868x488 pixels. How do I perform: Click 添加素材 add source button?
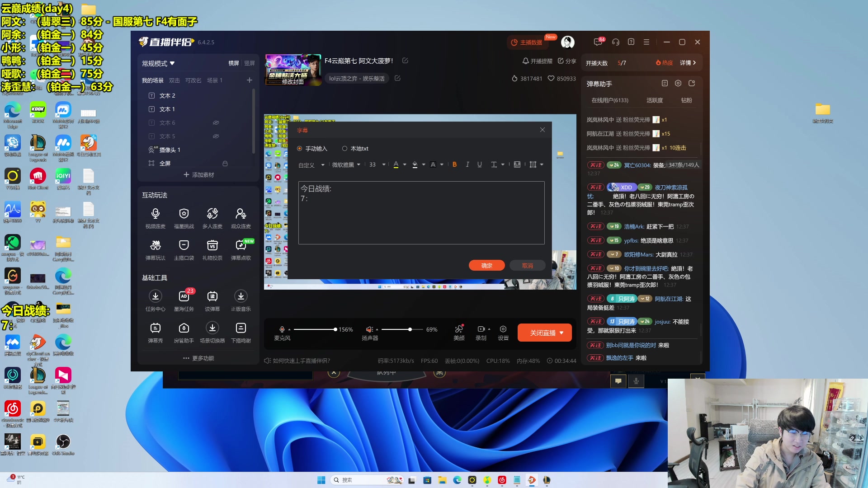pyautogui.click(x=198, y=175)
